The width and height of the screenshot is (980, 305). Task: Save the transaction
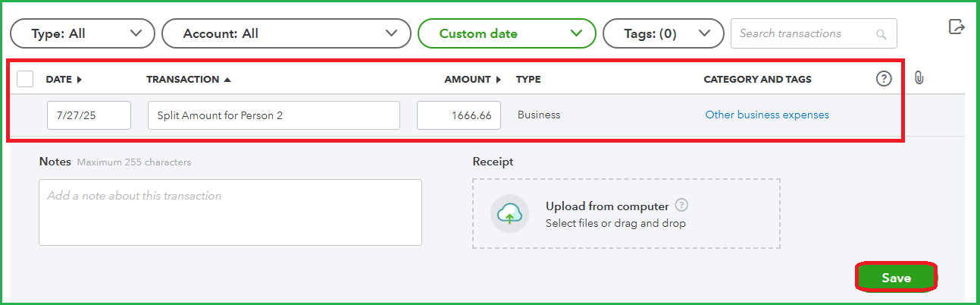pos(896,278)
